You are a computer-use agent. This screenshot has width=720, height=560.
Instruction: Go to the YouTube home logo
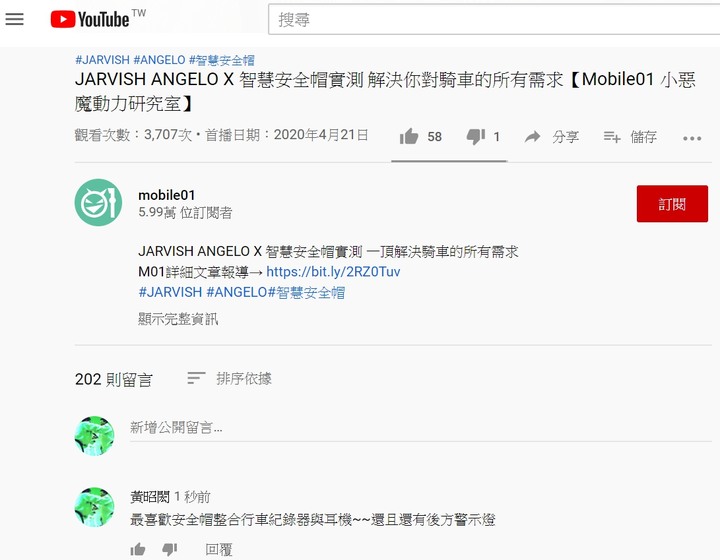[x=90, y=19]
